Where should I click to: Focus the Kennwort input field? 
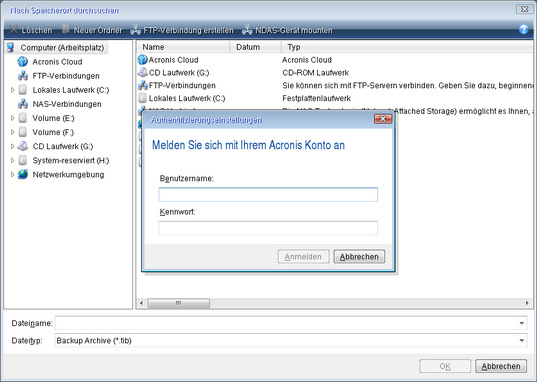[x=268, y=228]
